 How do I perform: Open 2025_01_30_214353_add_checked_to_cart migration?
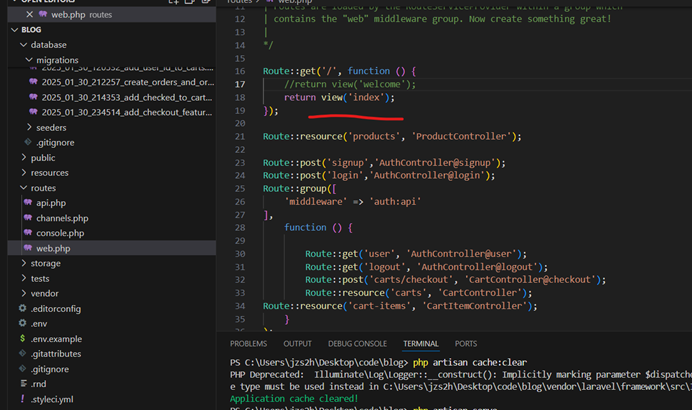pos(127,98)
